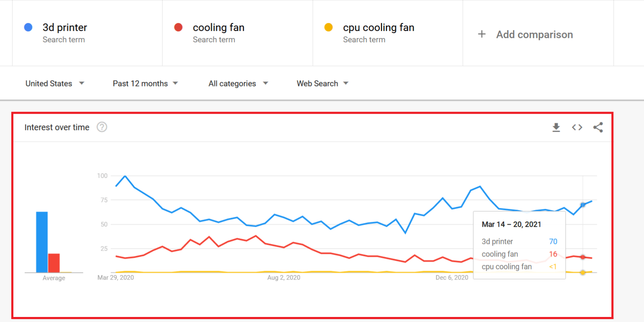The width and height of the screenshot is (644, 322).
Task: Open the embed code icon
Action: point(577,127)
